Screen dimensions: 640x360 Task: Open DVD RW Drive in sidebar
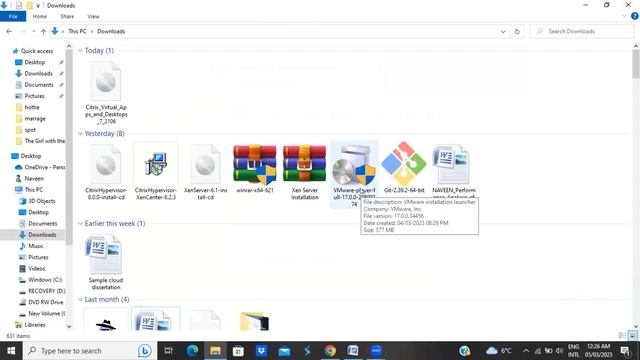click(x=46, y=302)
